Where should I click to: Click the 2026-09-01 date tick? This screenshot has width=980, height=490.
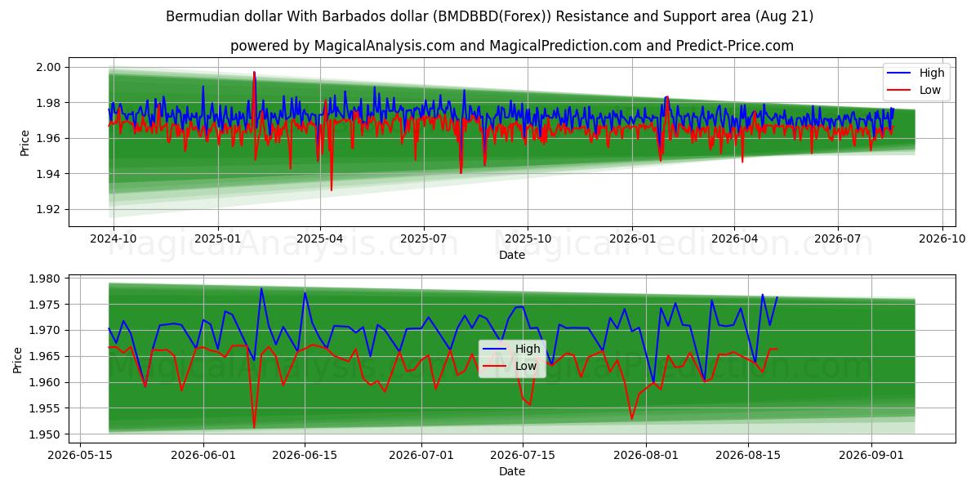(871, 457)
